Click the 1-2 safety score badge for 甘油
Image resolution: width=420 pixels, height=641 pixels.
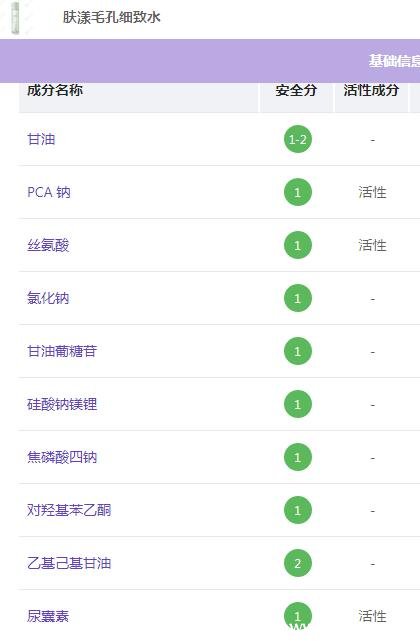[x=298, y=139]
